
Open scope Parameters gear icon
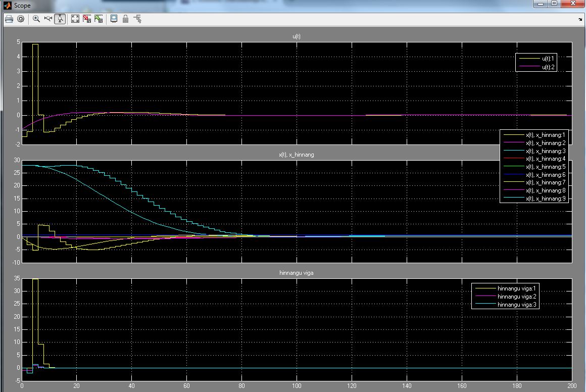click(21, 19)
